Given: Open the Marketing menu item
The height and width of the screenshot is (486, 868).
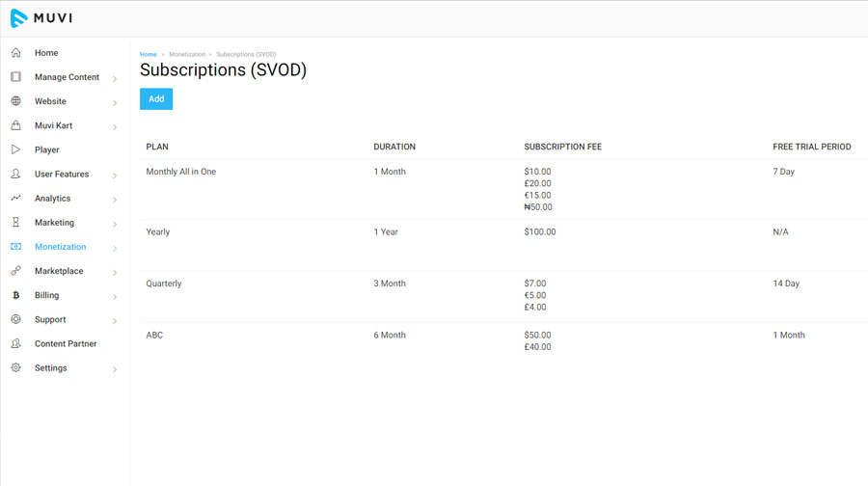Looking at the screenshot, I should (x=54, y=223).
